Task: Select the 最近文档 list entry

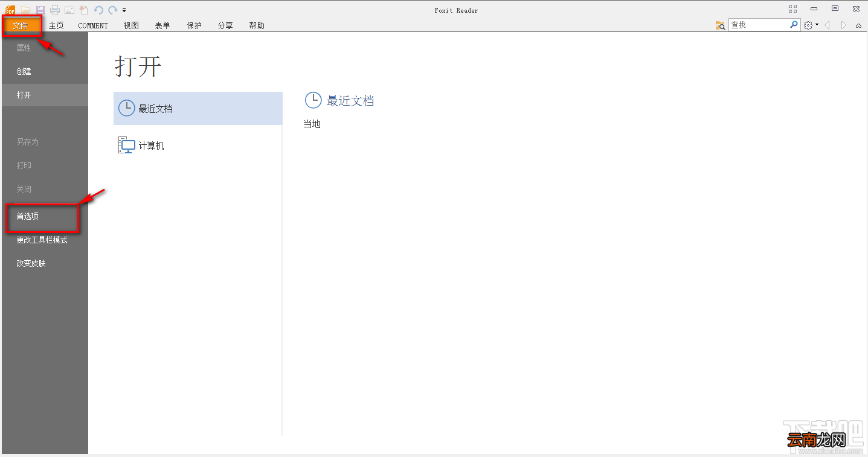Action: coord(198,109)
